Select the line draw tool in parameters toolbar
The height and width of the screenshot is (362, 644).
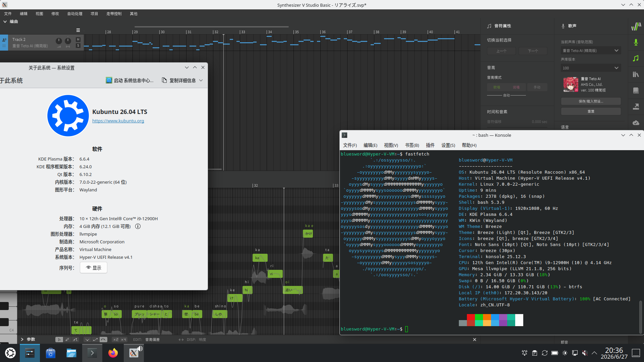tap(75, 340)
